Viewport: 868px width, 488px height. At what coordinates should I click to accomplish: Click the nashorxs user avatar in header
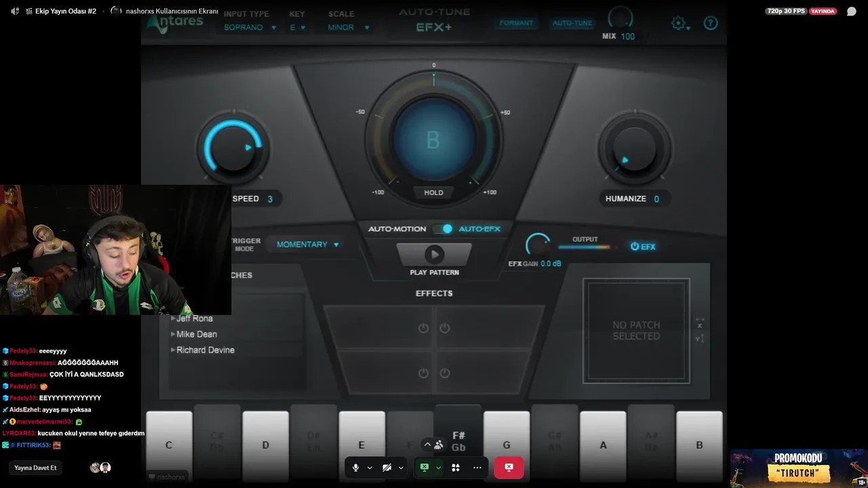[116, 11]
